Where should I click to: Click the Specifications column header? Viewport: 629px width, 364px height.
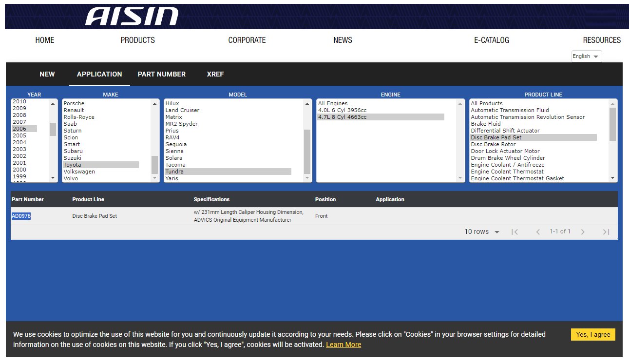(x=211, y=199)
